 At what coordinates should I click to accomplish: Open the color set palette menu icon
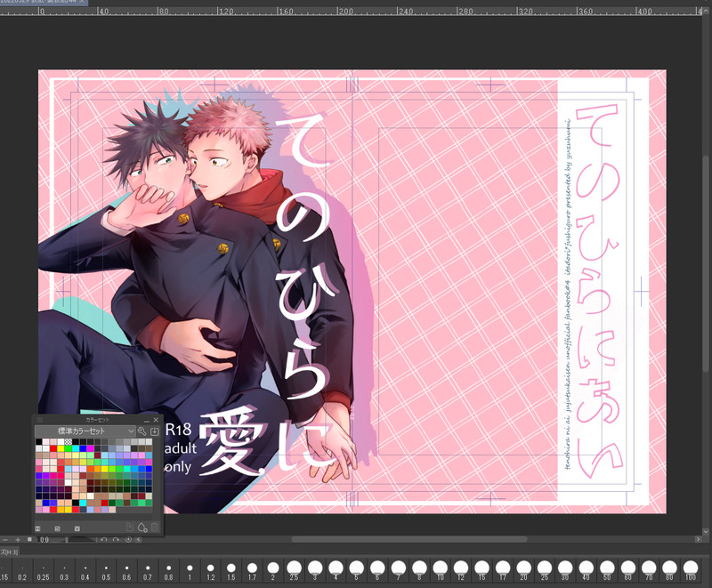point(39,420)
